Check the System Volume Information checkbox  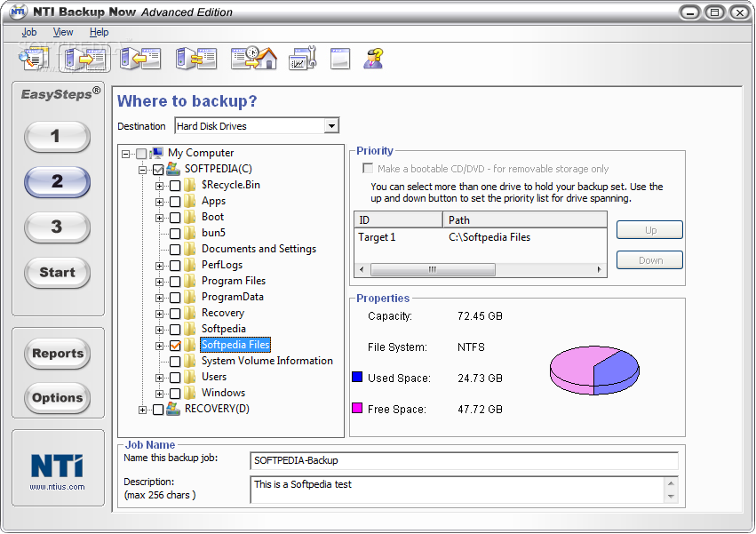(x=175, y=362)
